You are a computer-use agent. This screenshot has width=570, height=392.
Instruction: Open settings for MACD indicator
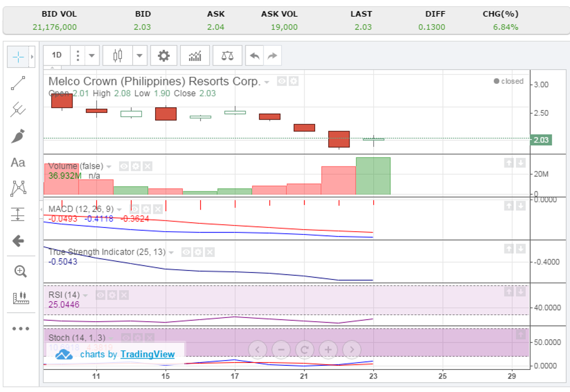pos(146,209)
